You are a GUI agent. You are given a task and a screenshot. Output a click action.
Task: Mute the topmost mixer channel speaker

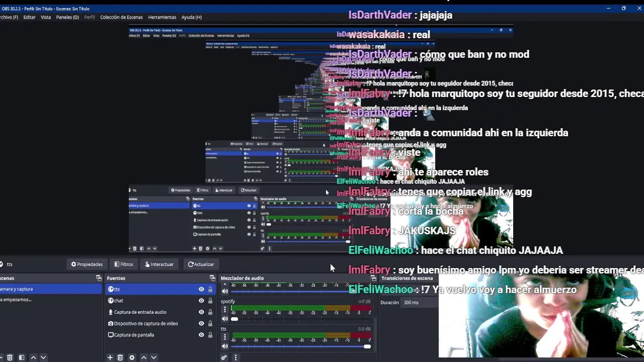point(225,291)
